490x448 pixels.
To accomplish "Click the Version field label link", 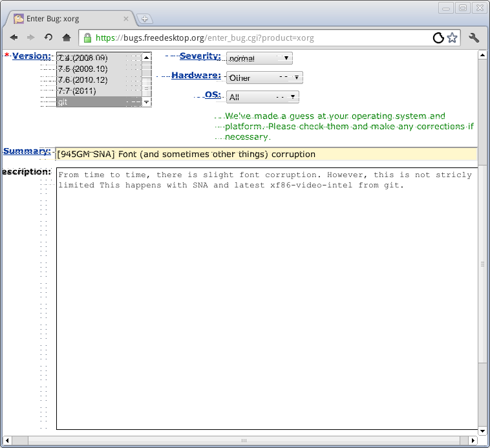I will coord(31,56).
